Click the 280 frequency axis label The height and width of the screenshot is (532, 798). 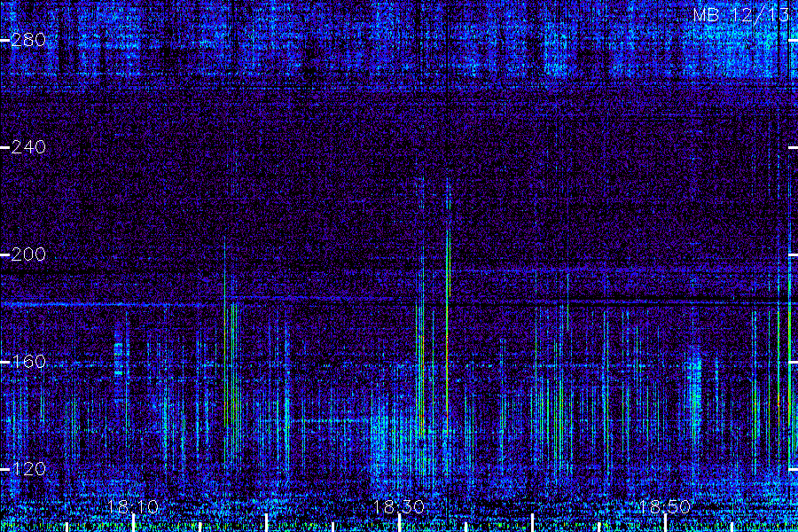tap(28, 40)
